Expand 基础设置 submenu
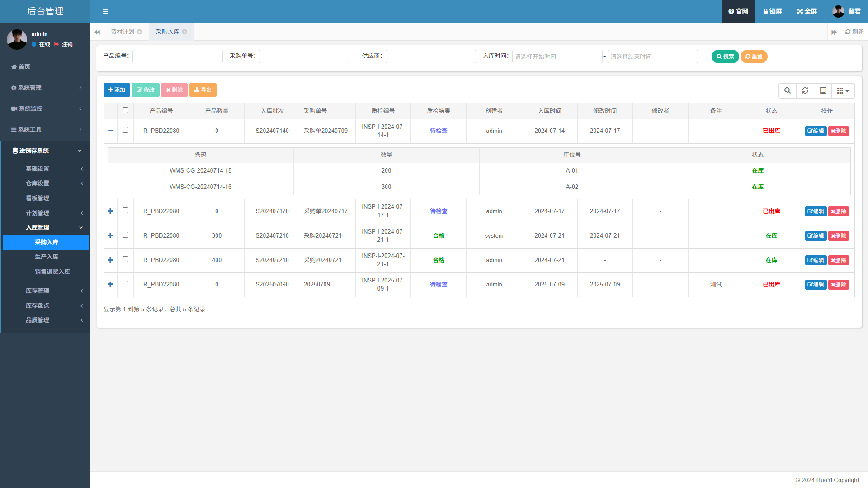The image size is (868, 488). tap(45, 169)
